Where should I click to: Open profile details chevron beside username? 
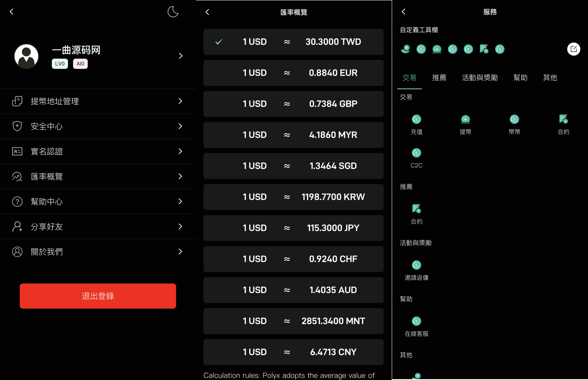181,56
